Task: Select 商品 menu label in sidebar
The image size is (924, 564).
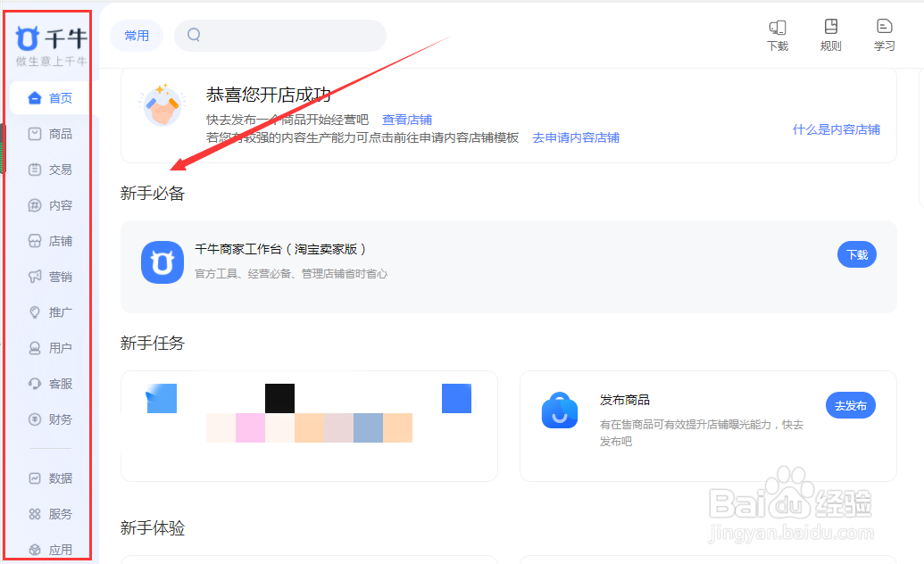Action: coord(60,135)
